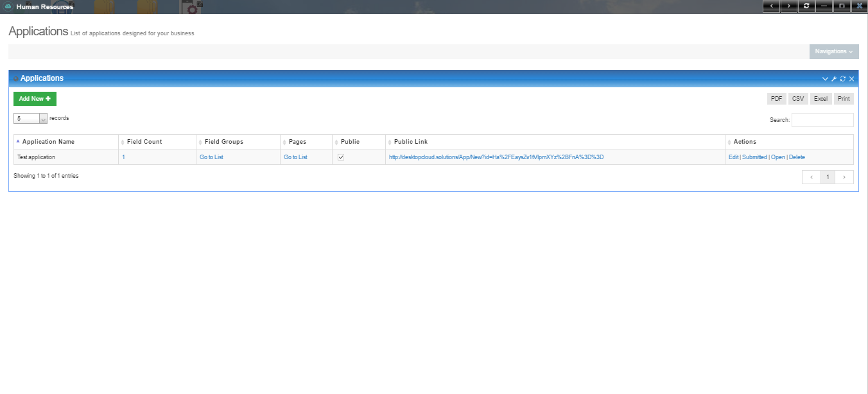Screen dimensions: 868x394
Task: Click the Human Resources app icon
Action: point(8,6)
